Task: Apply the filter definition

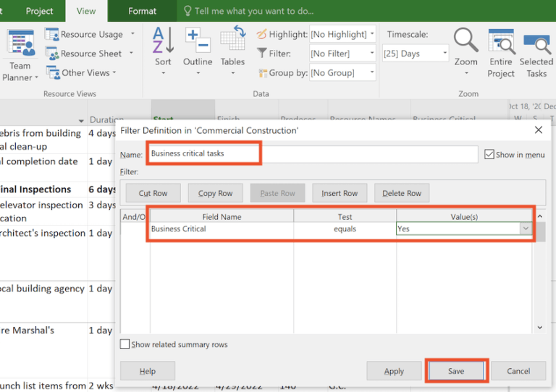Action: tap(394, 371)
